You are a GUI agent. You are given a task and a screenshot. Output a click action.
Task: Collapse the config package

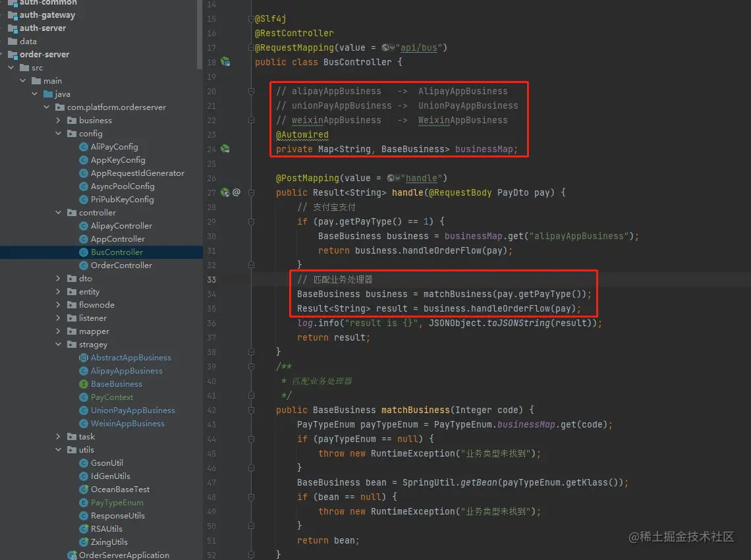pyautogui.click(x=59, y=134)
